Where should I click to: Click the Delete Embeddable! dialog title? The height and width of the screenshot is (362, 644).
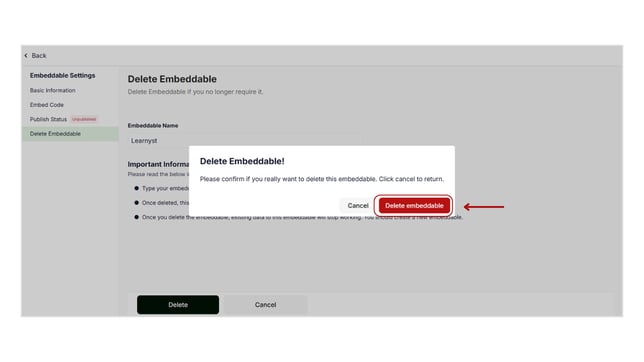tap(242, 161)
